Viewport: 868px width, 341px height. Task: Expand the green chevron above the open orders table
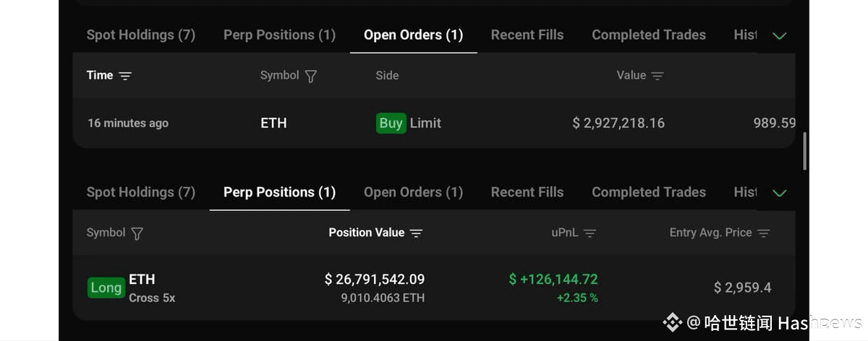pos(779,35)
